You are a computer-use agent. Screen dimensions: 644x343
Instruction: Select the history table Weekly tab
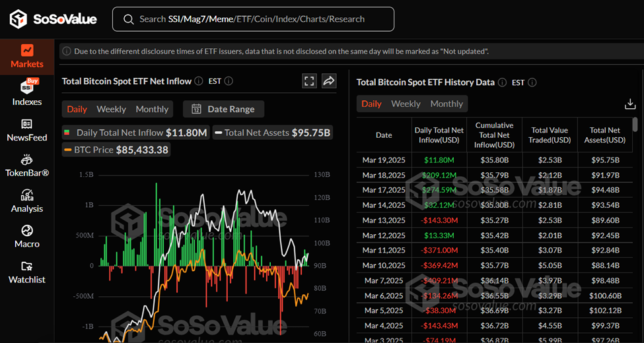click(406, 104)
